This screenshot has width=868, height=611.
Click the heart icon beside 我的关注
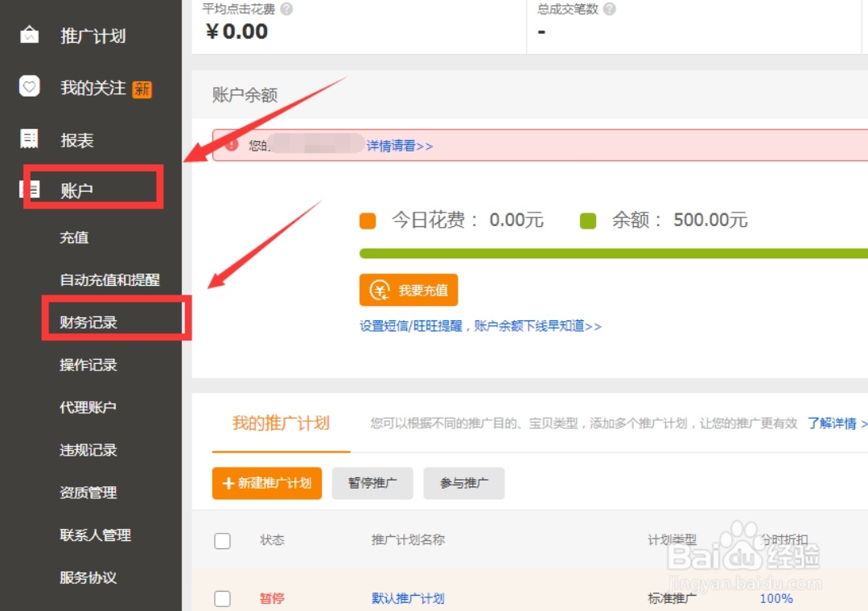pos(29,88)
